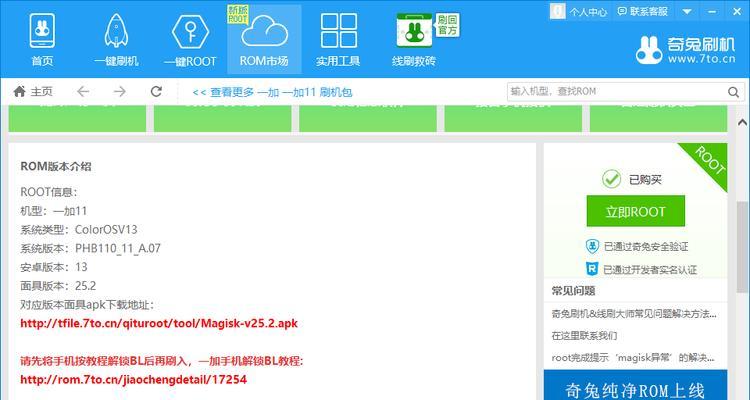This screenshot has width=750, height=400.
Task: Minimize the 奇兔刷机 window
Action: [712, 11]
